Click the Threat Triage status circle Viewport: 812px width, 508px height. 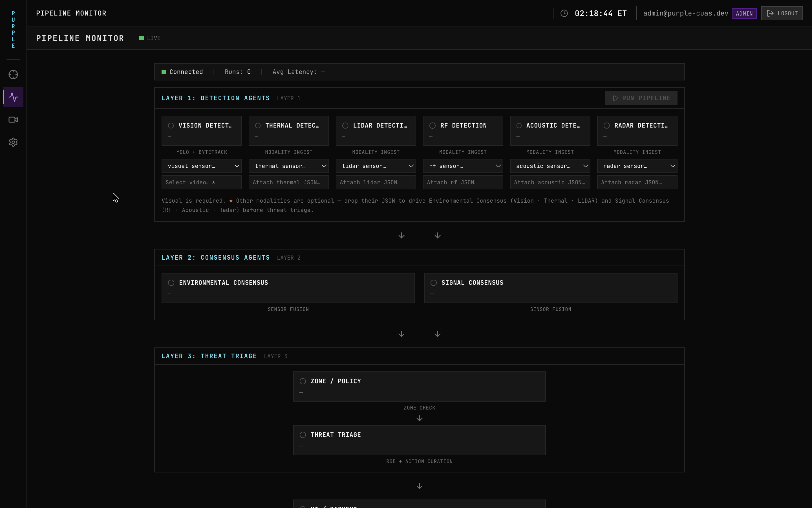pos(303,435)
